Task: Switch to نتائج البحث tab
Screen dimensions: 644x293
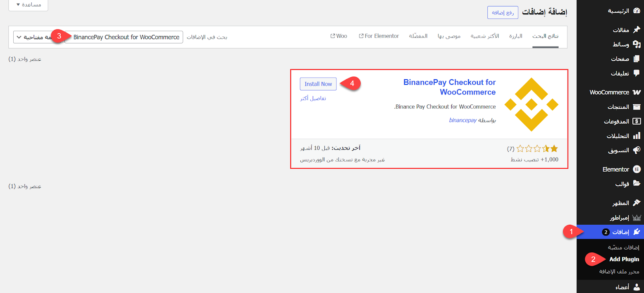Action: (545, 36)
